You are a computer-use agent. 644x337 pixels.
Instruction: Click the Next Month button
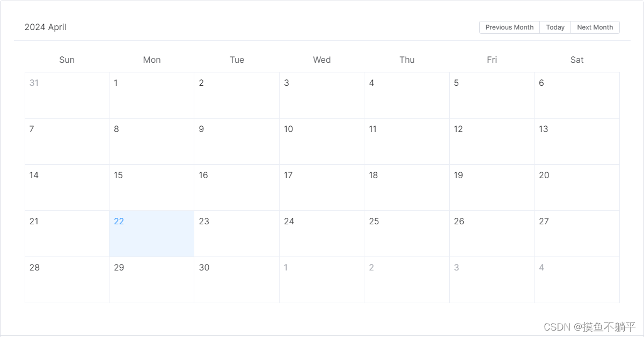point(595,27)
